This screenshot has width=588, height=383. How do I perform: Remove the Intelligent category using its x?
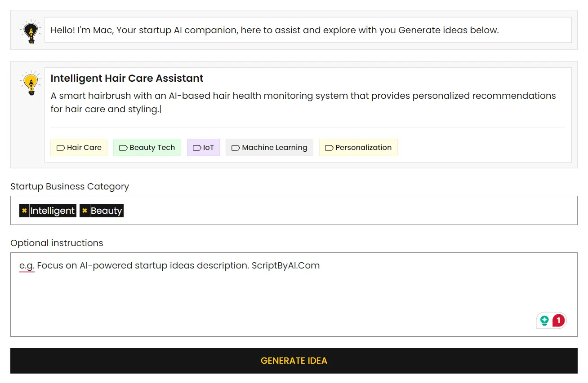click(x=24, y=211)
